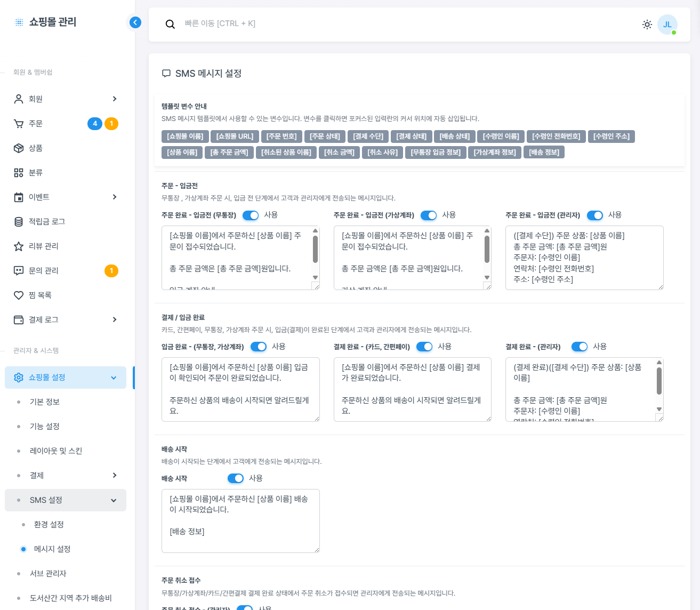Open 찜 목록 via heart icon

click(19, 295)
